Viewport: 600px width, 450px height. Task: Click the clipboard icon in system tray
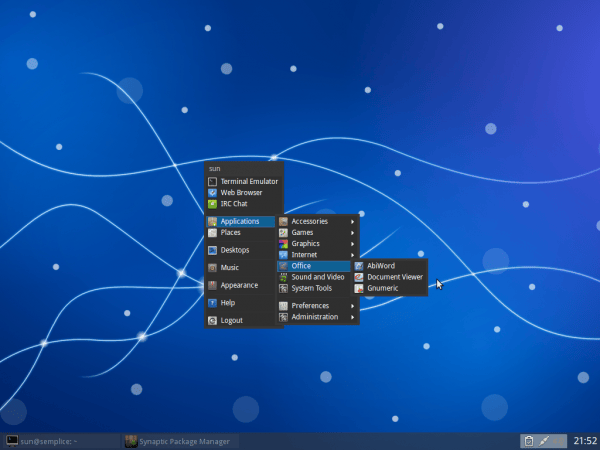click(527, 441)
